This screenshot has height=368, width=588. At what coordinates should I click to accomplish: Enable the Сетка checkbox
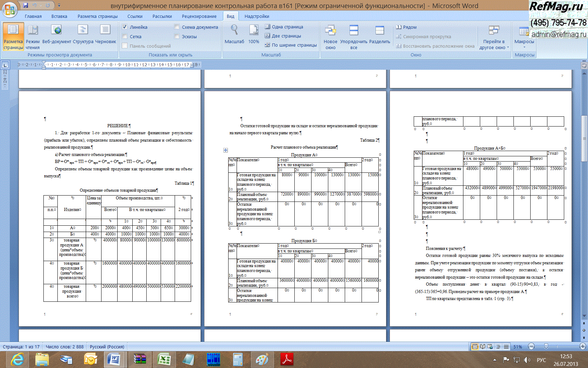click(125, 36)
